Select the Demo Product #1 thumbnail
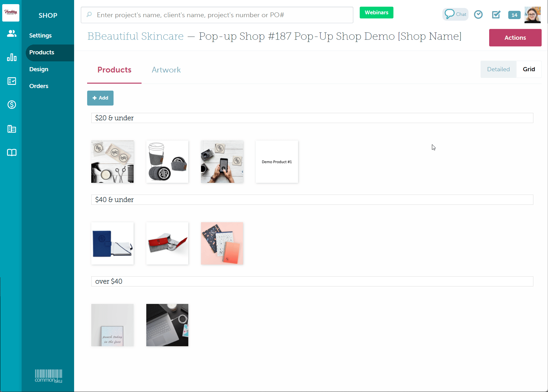548x392 pixels. pos(277,162)
